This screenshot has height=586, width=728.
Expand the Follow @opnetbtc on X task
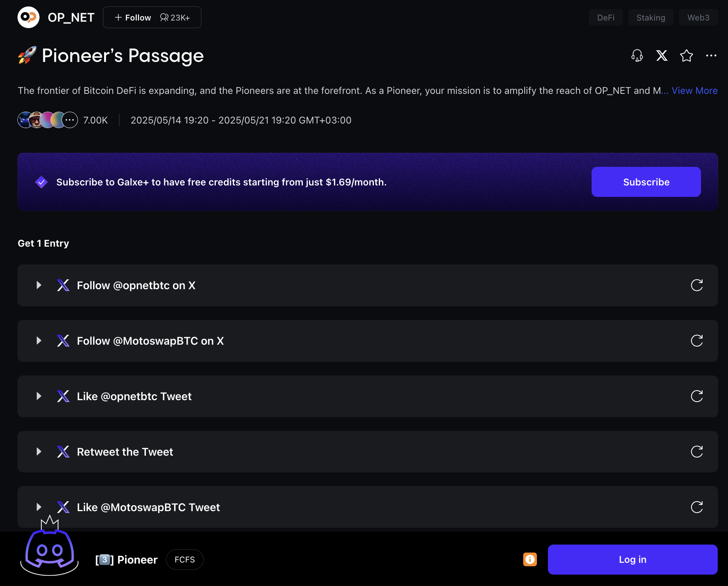click(39, 285)
